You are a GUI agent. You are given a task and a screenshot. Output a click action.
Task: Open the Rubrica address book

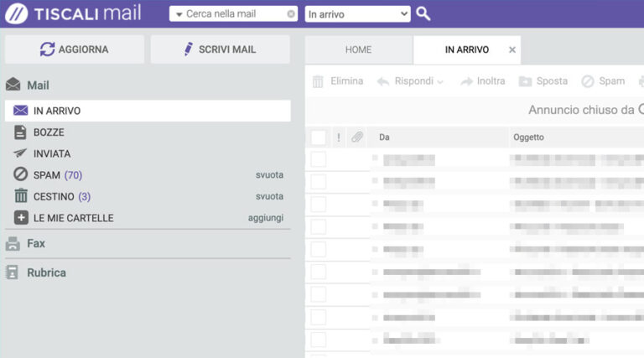[46, 272]
